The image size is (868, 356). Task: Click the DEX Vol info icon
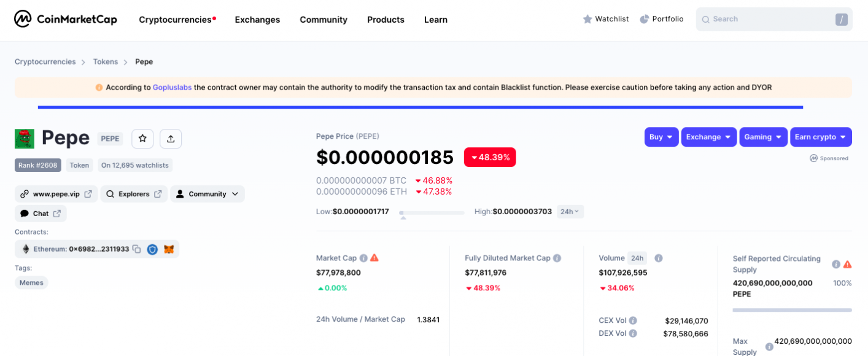point(633,333)
